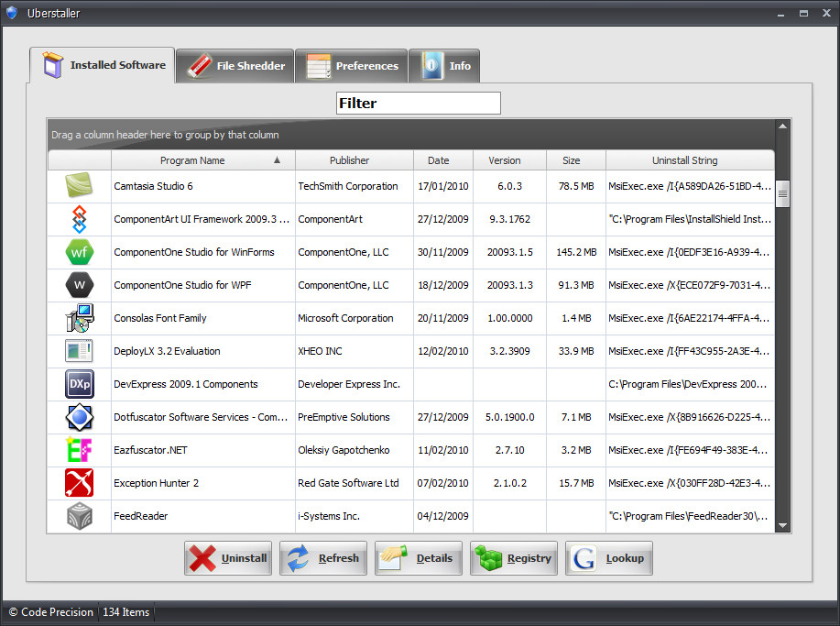The height and width of the screenshot is (626, 840).
Task: Select the DeployLX 3.2 Evaluation entry
Action: tap(167, 351)
